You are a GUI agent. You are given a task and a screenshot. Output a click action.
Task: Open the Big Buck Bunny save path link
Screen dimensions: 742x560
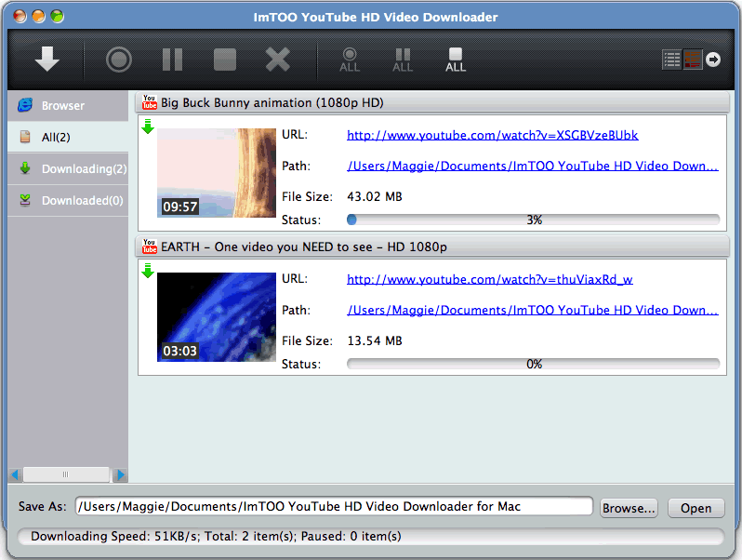[x=533, y=167]
